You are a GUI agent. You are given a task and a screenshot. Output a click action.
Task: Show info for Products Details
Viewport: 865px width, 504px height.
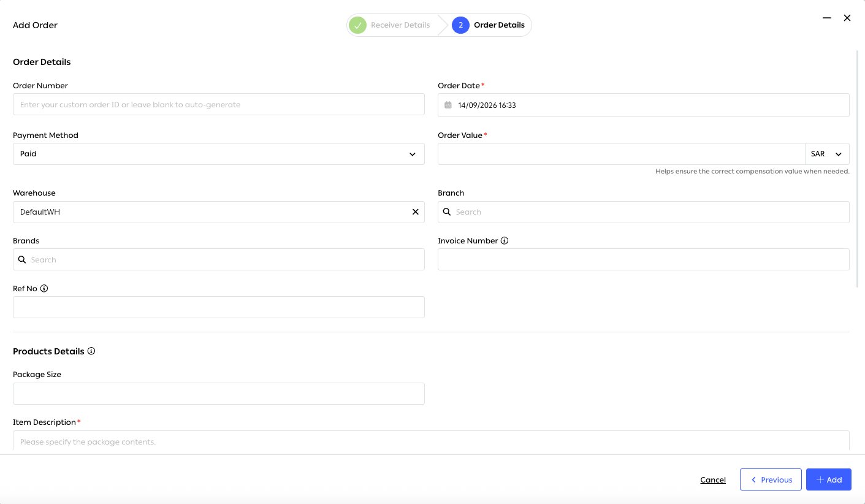click(91, 351)
